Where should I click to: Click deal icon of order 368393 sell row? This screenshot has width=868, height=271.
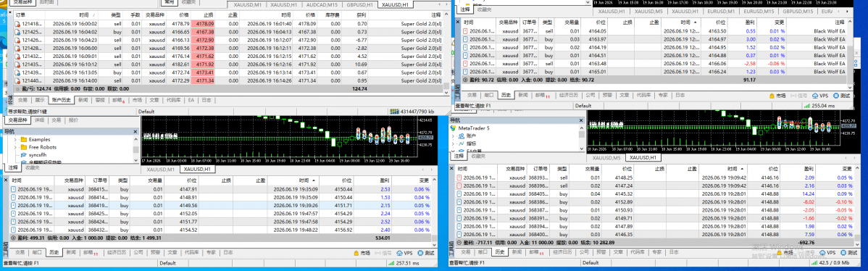[459, 178]
